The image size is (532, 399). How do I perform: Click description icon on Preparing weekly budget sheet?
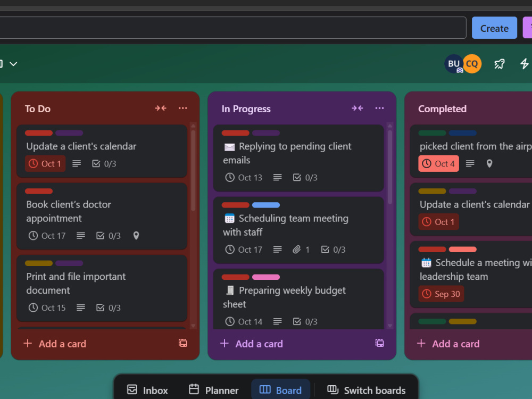click(x=278, y=321)
